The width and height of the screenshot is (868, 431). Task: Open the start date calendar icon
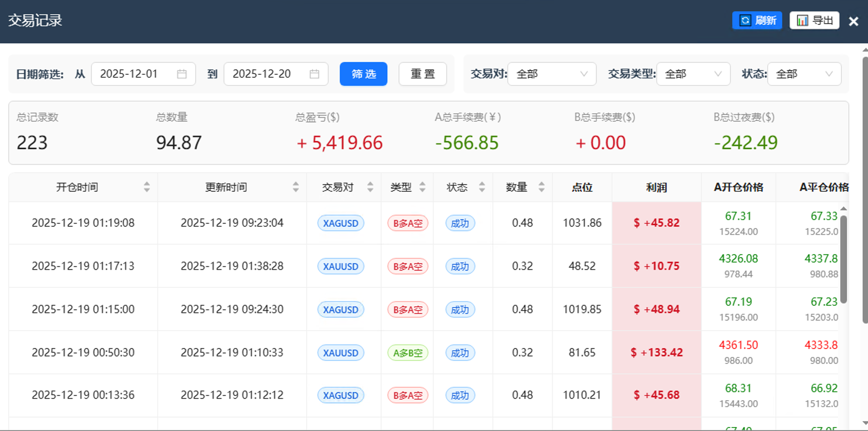(x=182, y=74)
